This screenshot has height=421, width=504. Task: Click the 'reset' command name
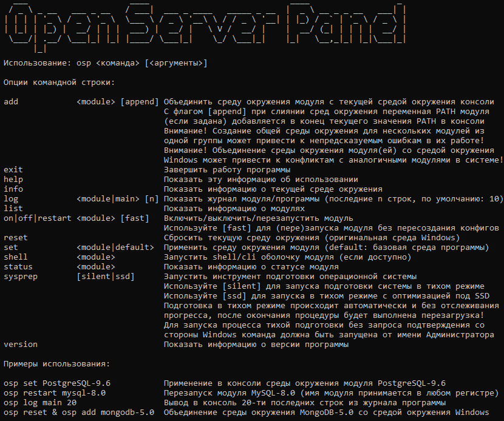(16, 238)
